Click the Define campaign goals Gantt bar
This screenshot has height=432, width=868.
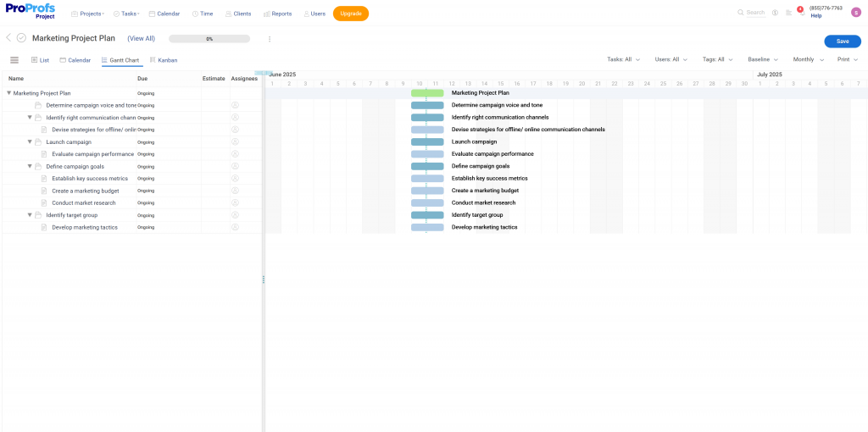[x=427, y=166]
